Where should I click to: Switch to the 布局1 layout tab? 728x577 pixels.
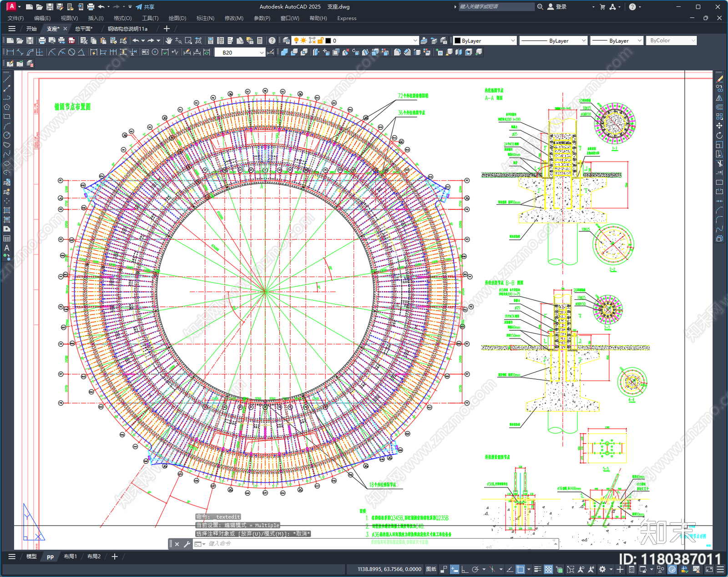tap(70, 557)
